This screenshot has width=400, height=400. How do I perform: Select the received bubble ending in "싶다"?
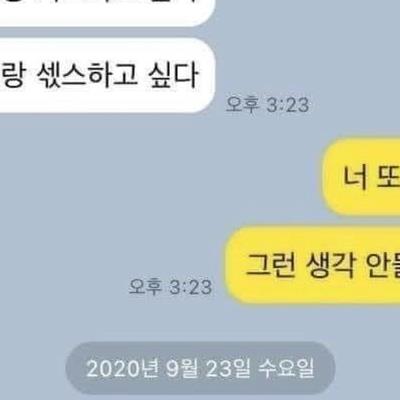[107, 76]
